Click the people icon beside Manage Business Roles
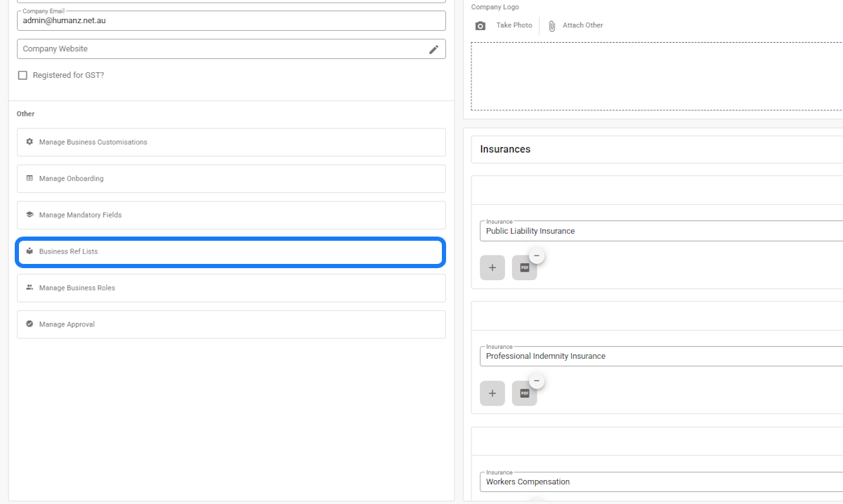This screenshot has height=504, width=843. pyautogui.click(x=30, y=288)
